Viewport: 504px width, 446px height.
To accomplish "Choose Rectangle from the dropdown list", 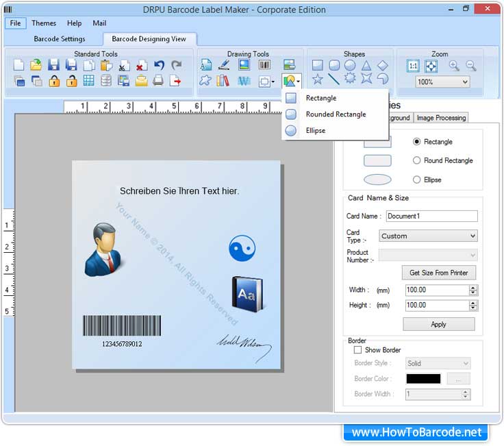I will [336, 98].
